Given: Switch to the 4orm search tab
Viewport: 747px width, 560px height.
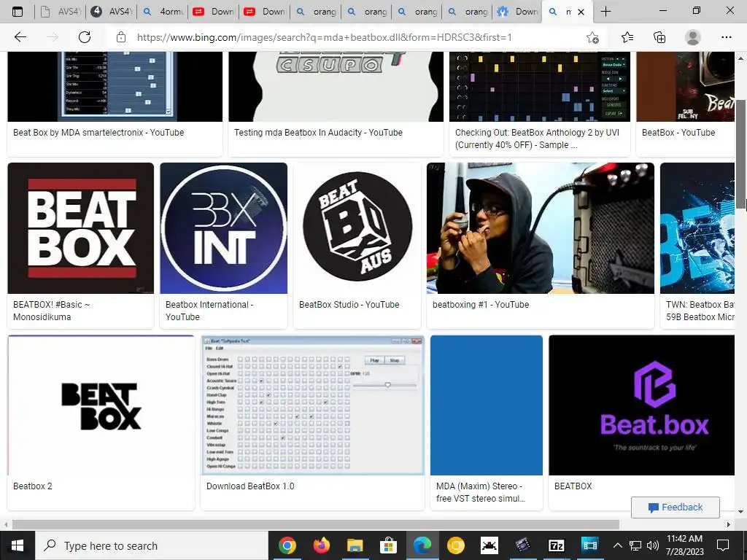Looking at the screenshot, I should coord(163,12).
